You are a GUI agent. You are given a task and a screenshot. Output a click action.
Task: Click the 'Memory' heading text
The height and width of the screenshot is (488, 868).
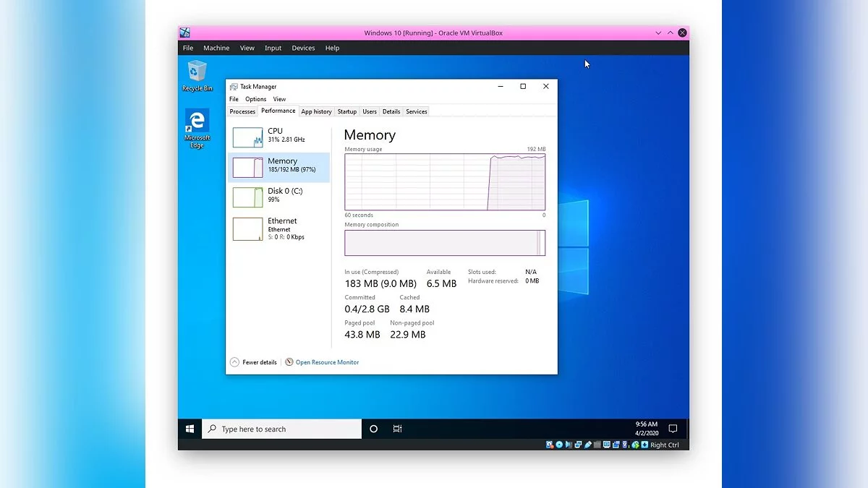pos(370,135)
